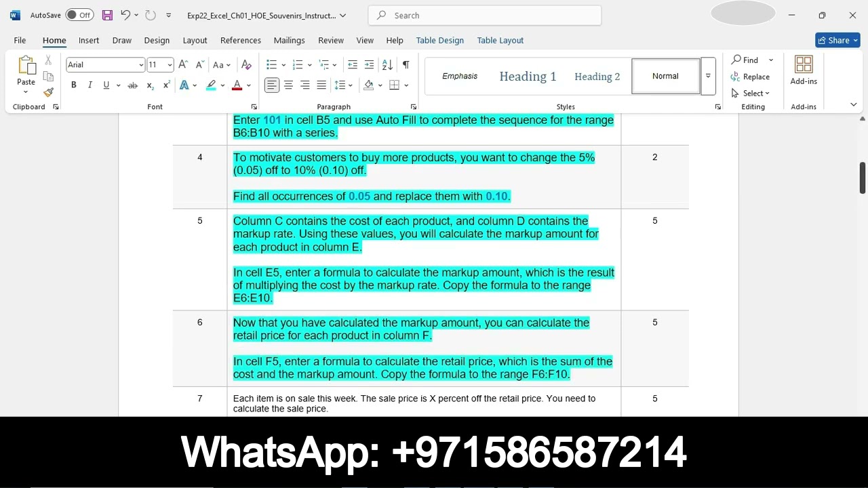Open the Select dropdown menu
Viewport: 868px width, 488px height.
click(750, 93)
